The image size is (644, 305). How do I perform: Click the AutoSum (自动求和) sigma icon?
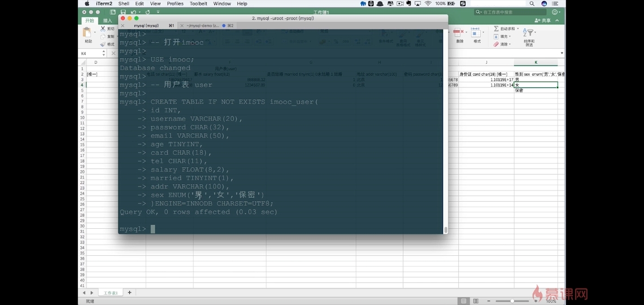496,29
